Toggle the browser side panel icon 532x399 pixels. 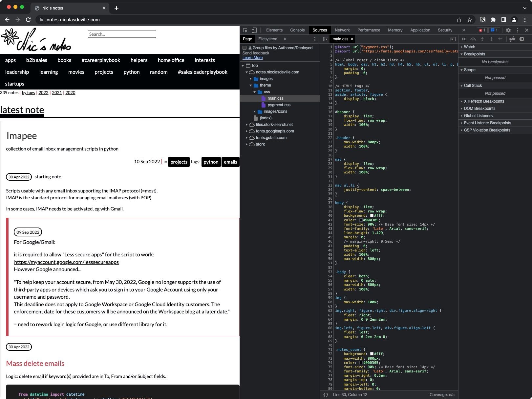pyautogui.click(x=504, y=20)
